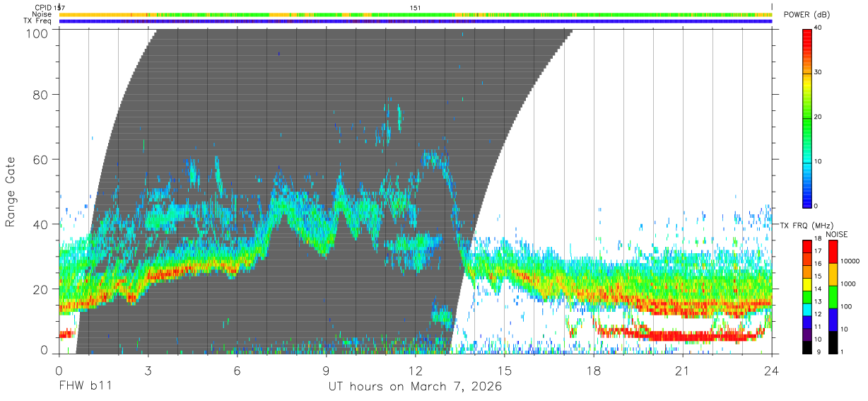Click the '20' label beside the POWER colorbar
Screen dimensions: 868x401
(819, 117)
